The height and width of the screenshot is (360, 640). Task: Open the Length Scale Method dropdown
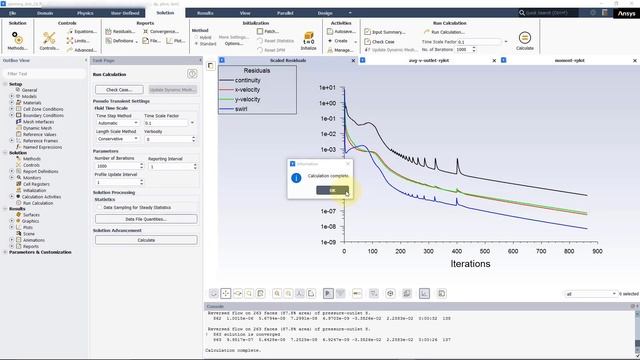coord(118,139)
